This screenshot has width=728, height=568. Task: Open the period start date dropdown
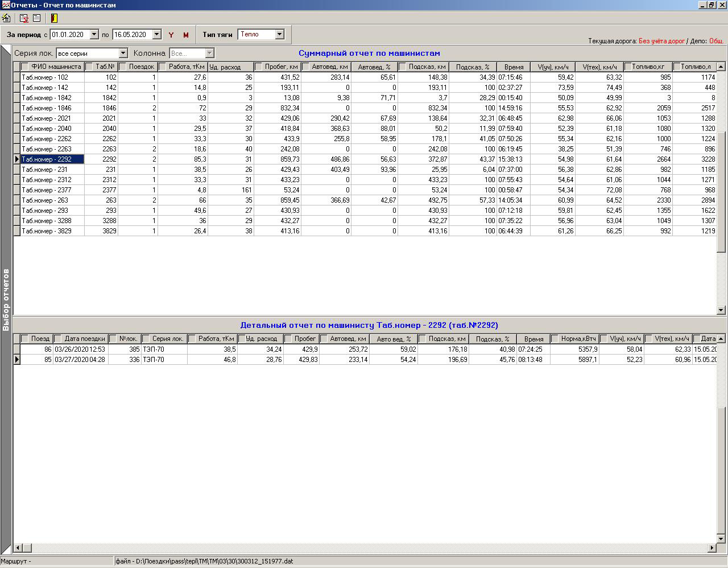[x=94, y=35]
